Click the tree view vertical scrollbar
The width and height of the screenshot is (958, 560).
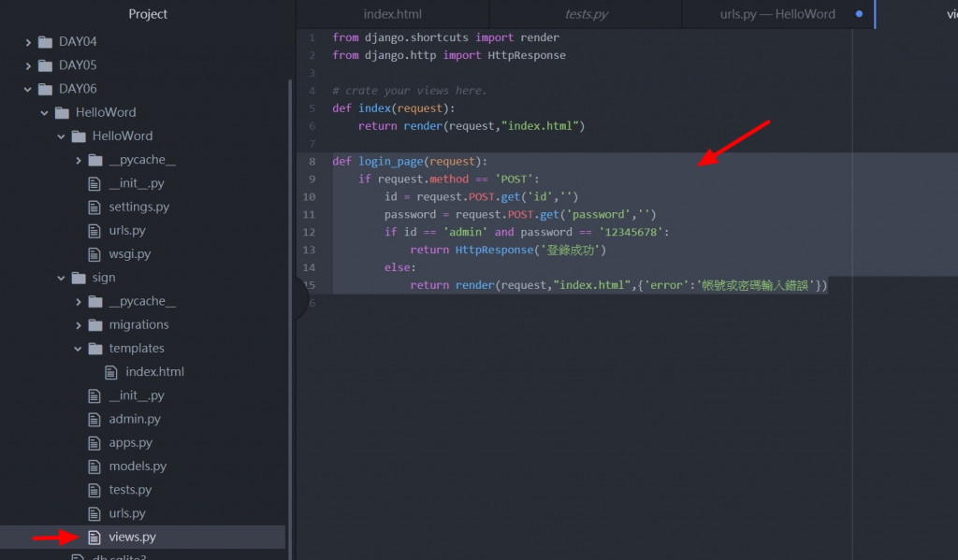tap(290, 318)
